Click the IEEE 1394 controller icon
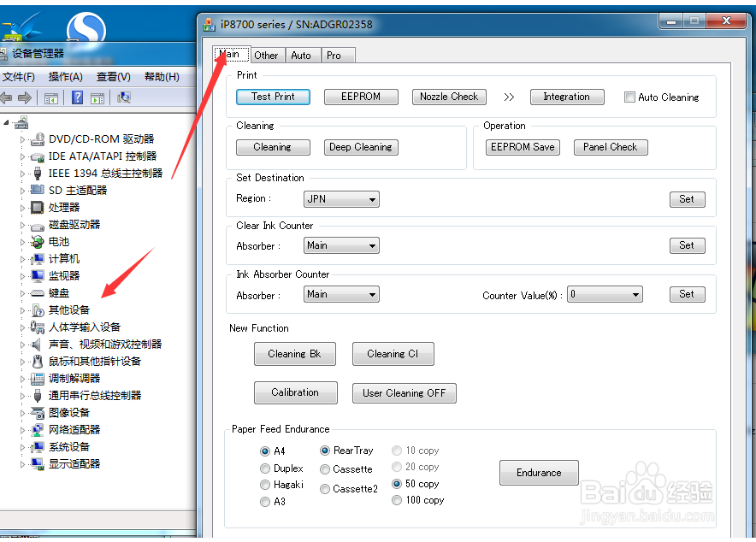The image size is (756, 542). click(x=37, y=174)
